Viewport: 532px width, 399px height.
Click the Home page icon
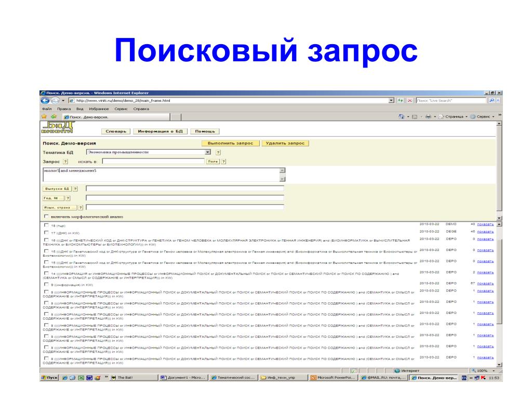point(402,117)
